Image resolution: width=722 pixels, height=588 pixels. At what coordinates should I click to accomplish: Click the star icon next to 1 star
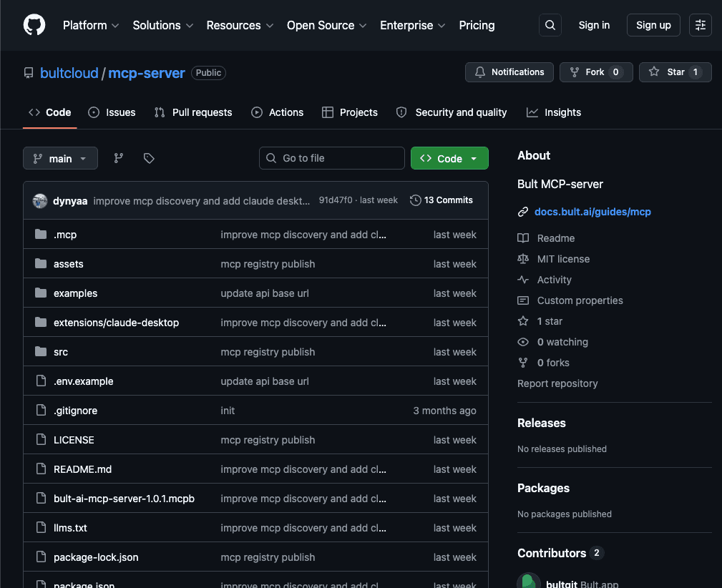pyautogui.click(x=522, y=321)
